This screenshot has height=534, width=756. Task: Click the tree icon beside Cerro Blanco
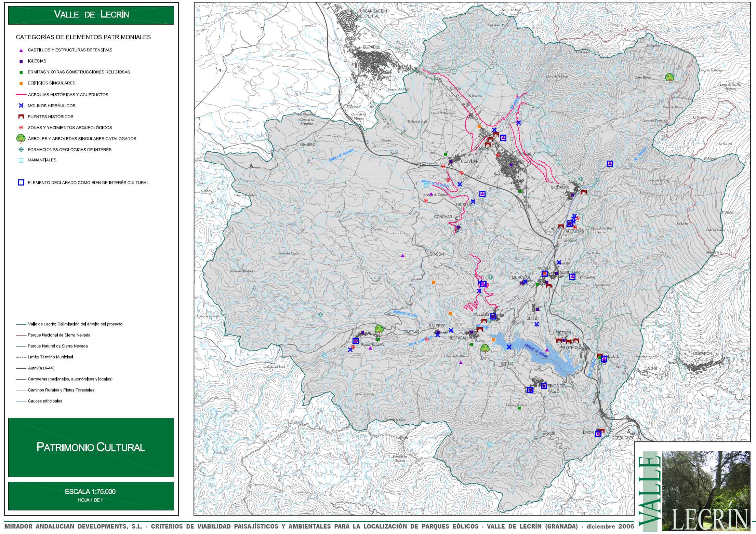(669, 77)
